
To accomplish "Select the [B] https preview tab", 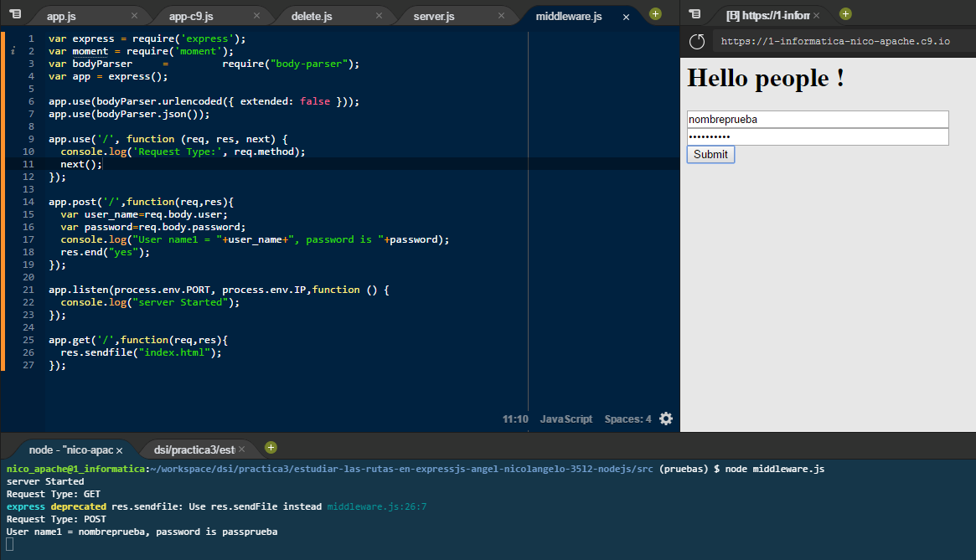I will click(768, 16).
